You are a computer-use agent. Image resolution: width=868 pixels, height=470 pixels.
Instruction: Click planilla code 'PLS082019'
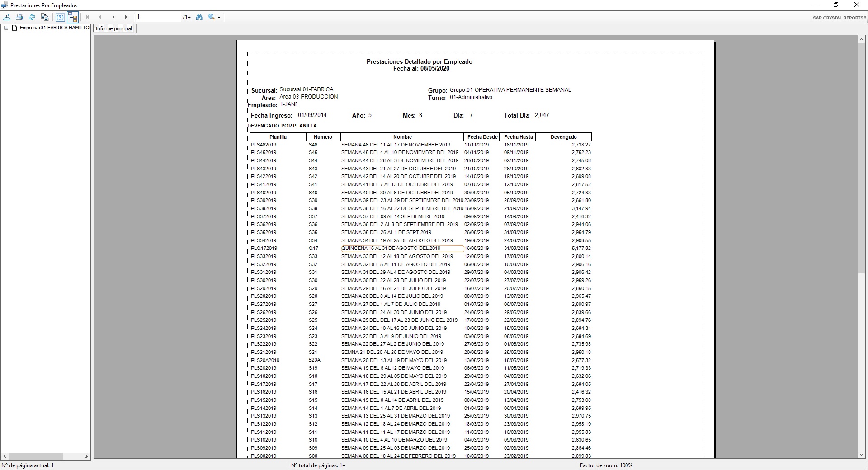coord(264,456)
